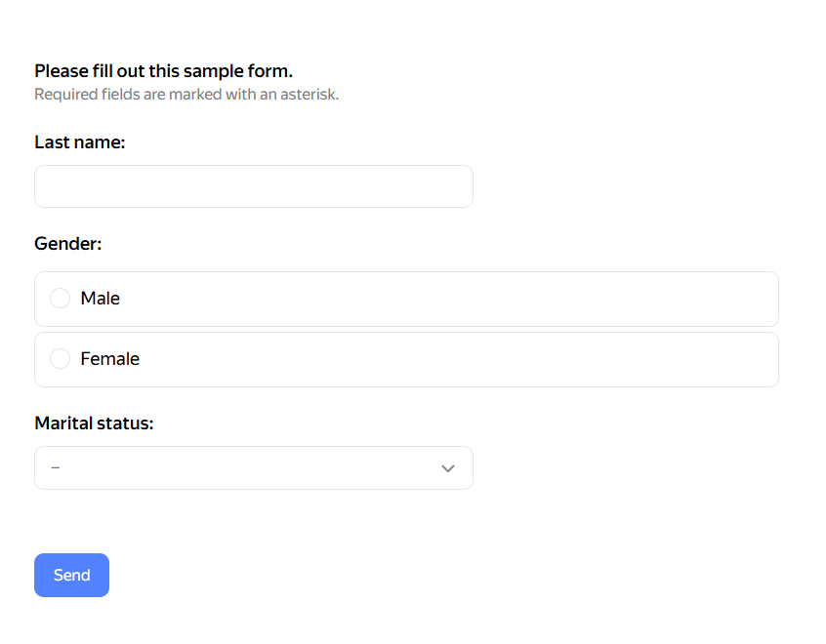Click the "Marital status:" question label
Viewport: 826px width, 644px height.
pyautogui.click(x=94, y=423)
